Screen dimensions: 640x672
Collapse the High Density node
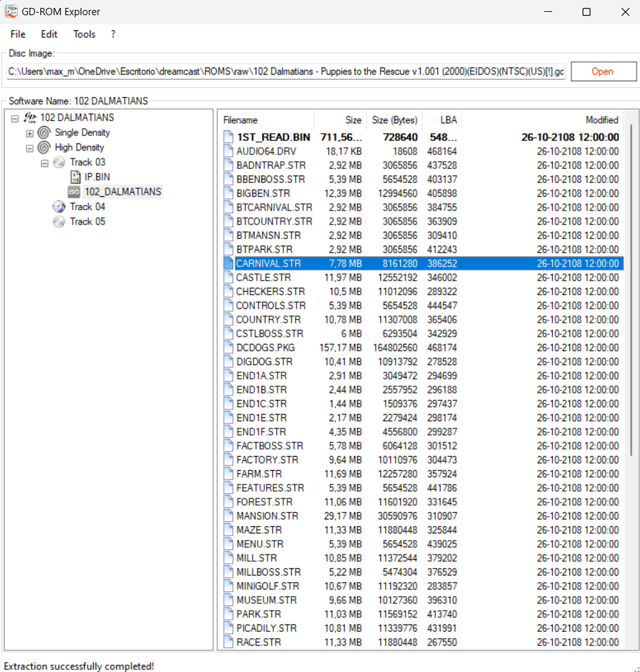tap(30, 149)
